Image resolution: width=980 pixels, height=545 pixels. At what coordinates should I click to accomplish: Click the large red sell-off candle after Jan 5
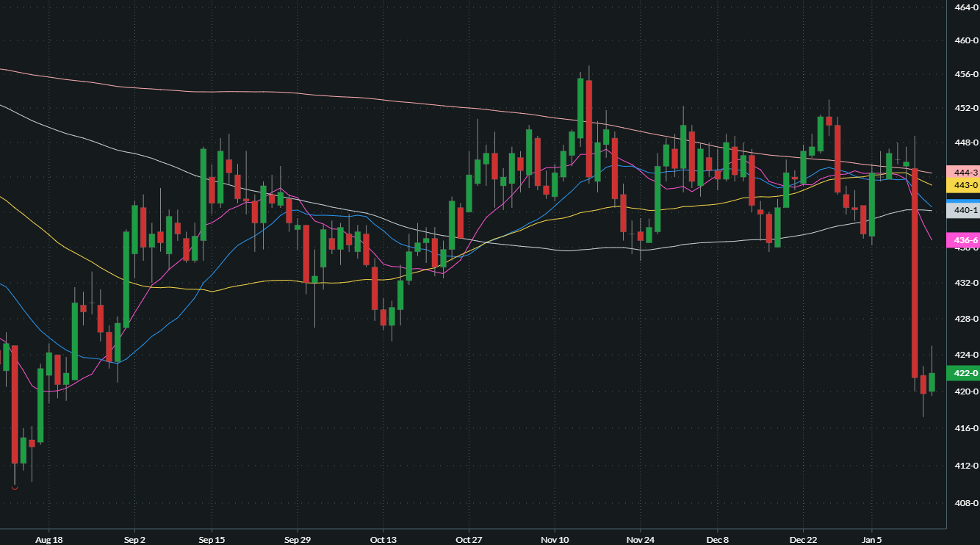(915, 272)
